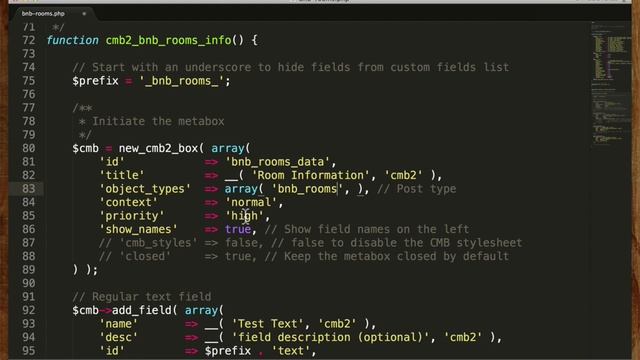The height and width of the screenshot is (360, 640).
Task: Click the 'desc' array key
Action: (x=119, y=337)
